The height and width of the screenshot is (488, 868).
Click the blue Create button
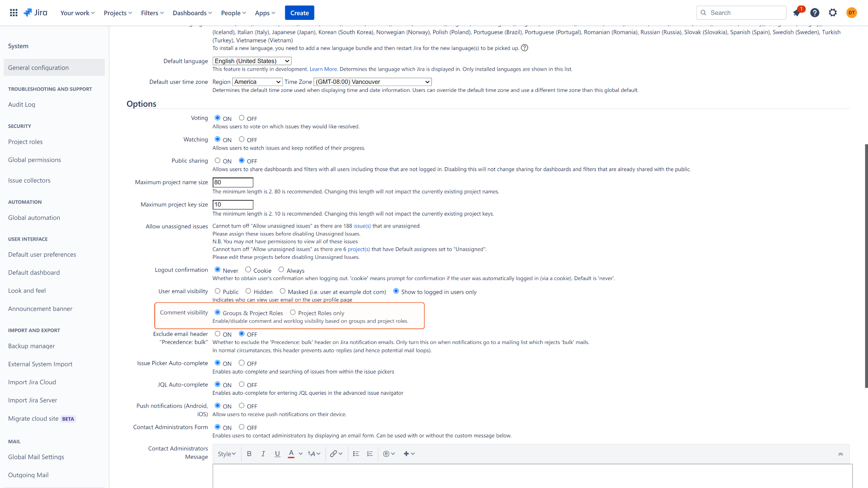tap(299, 13)
